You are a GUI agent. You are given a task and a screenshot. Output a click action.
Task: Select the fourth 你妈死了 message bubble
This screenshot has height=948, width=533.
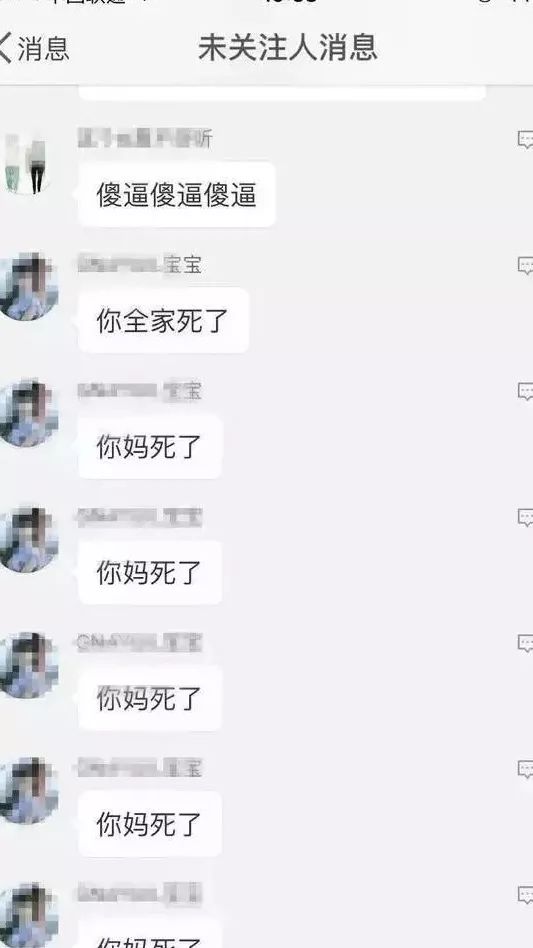click(x=150, y=823)
